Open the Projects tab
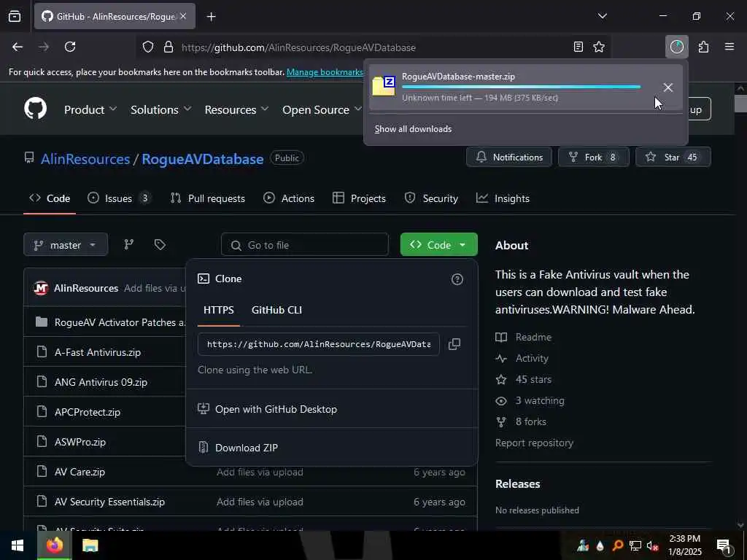 pyautogui.click(x=359, y=198)
